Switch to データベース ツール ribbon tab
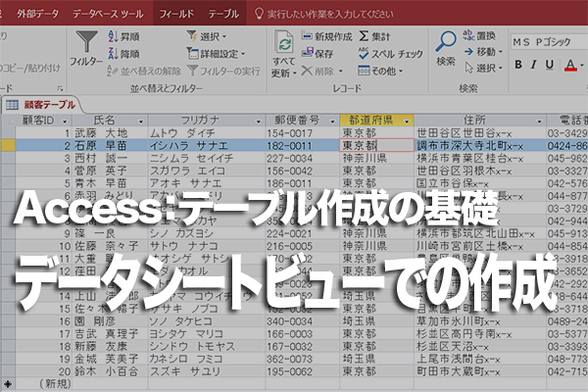This screenshot has height=392, width=588. tap(108, 14)
